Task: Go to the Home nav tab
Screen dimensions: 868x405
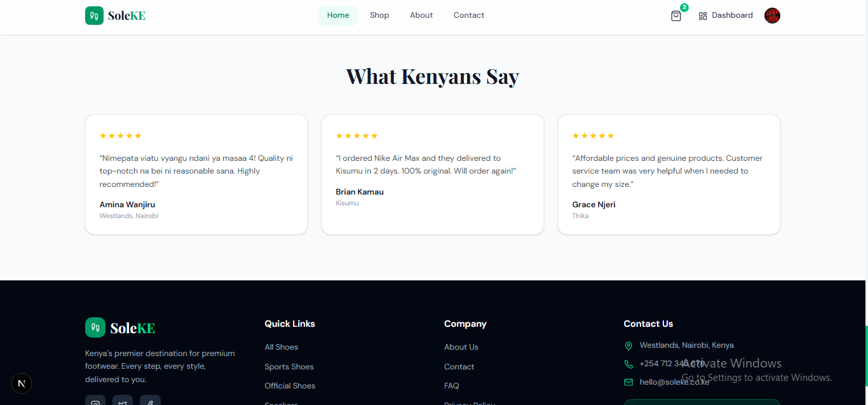Action: (x=338, y=15)
